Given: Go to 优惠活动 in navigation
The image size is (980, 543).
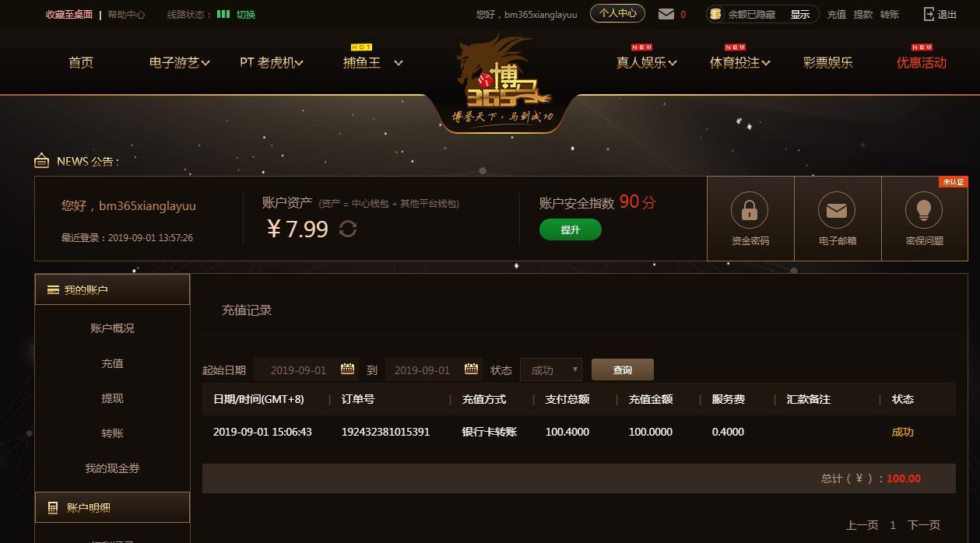Looking at the screenshot, I should coord(922,63).
